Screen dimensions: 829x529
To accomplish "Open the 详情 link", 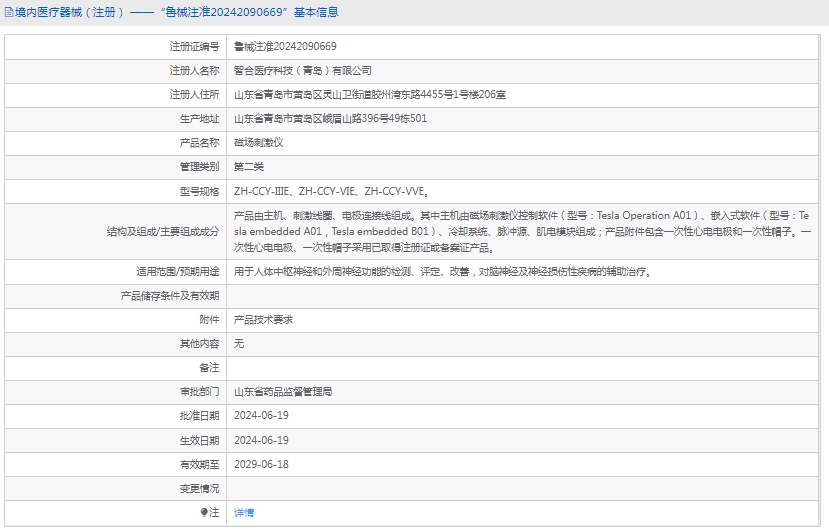I will pos(244,512).
